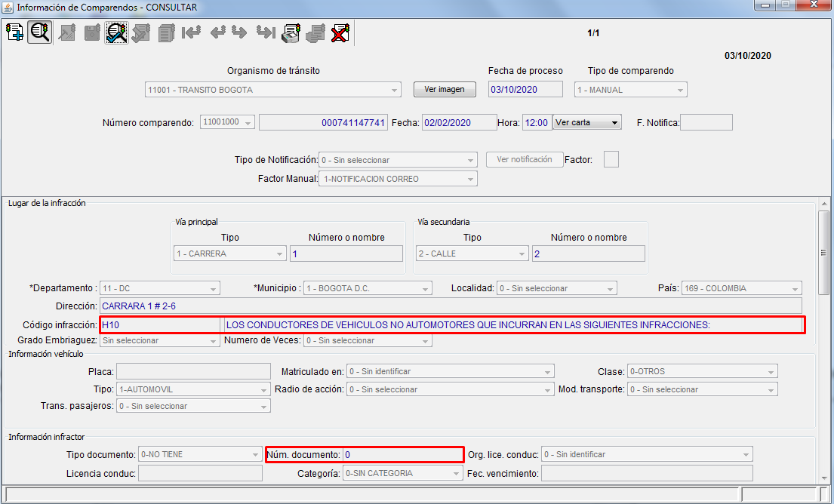The image size is (834, 504).
Task: Go to last record arrow icon
Action: (x=264, y=32)
